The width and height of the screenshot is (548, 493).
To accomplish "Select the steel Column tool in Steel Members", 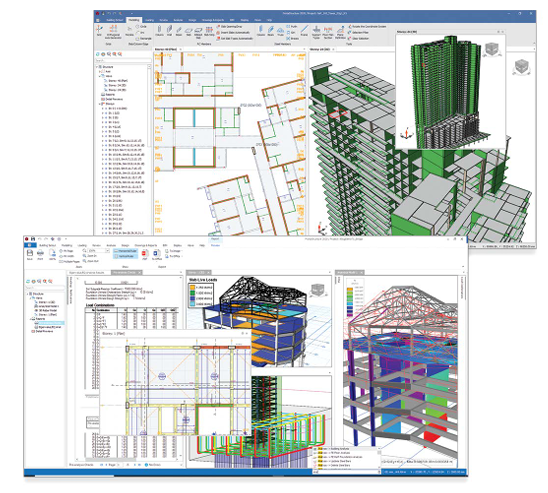I will (261, 31).
